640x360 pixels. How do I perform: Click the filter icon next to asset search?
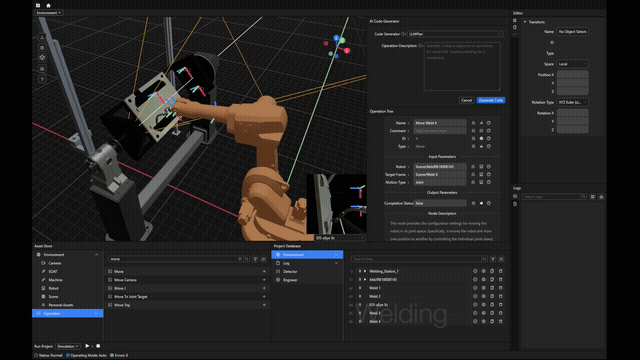(x=255, y=259)
